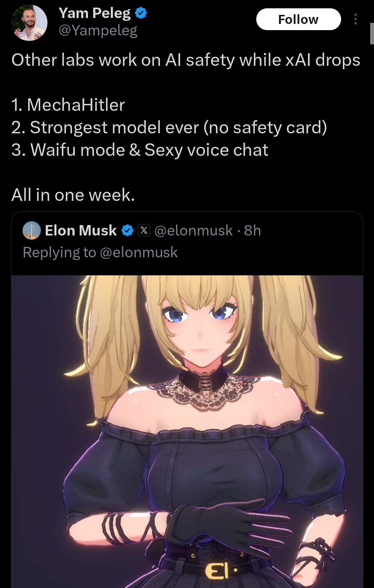
Task: Open the @Yampeleg handle link
Action: point(98,30)
